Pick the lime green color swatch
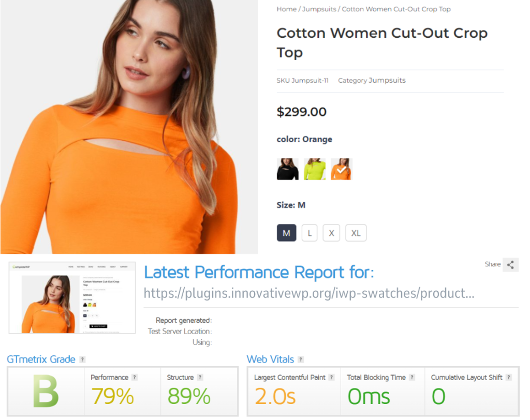The height and width of the screenshot is (420, 530). pyautogui.click(x=315, y=169)
